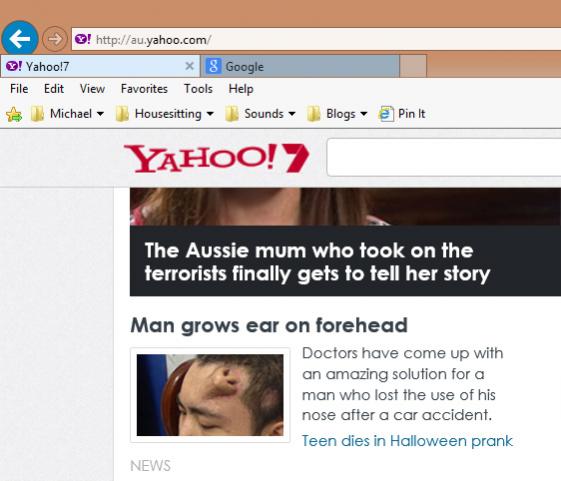Open Man grows ear on forehead headline
The height and width of the screenshot is (481, 561).
pyautogui.click(x=269, y=325)
